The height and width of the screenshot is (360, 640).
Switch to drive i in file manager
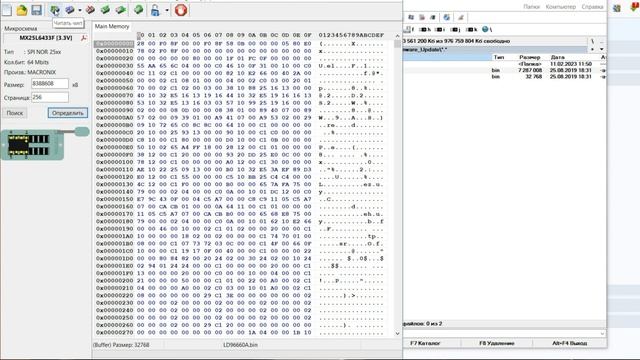click(x=440, y=29)
